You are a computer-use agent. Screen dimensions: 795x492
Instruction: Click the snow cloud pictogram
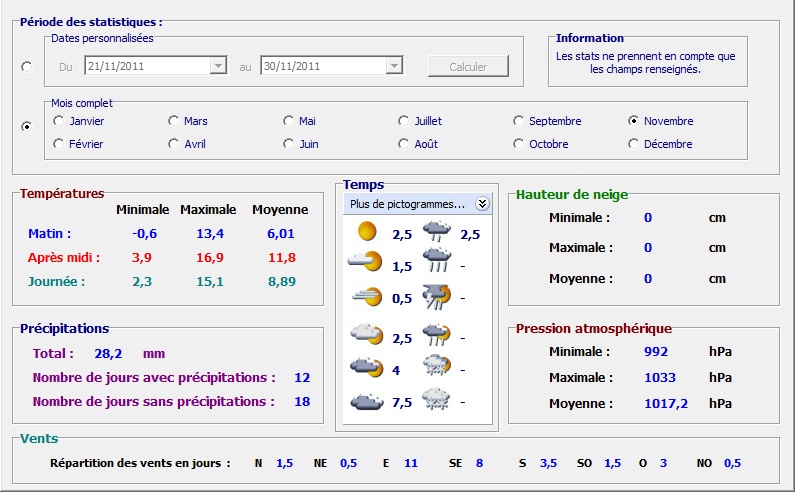coord(436,399)
